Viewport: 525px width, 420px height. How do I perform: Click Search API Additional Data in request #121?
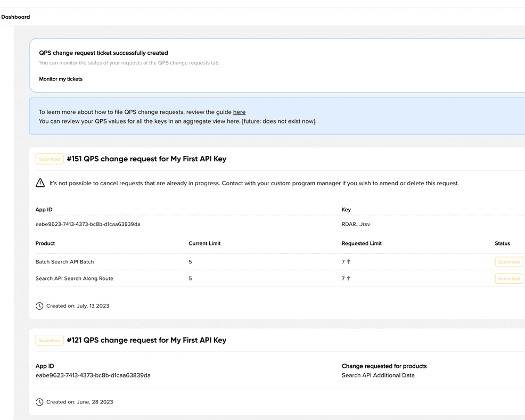(x=378, y=375)
